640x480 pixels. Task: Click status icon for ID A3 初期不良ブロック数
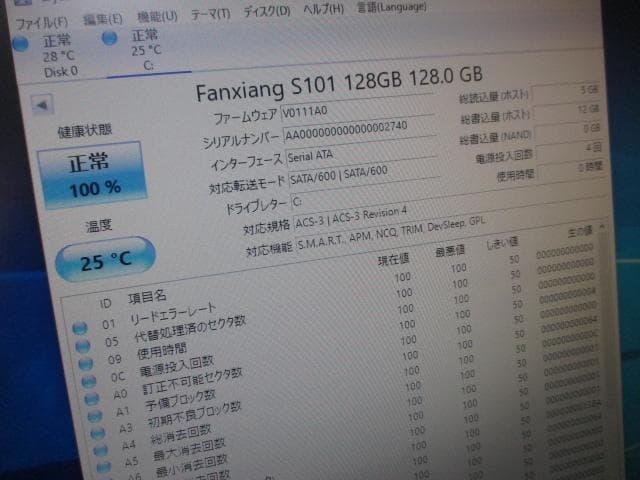pos(99,432)
